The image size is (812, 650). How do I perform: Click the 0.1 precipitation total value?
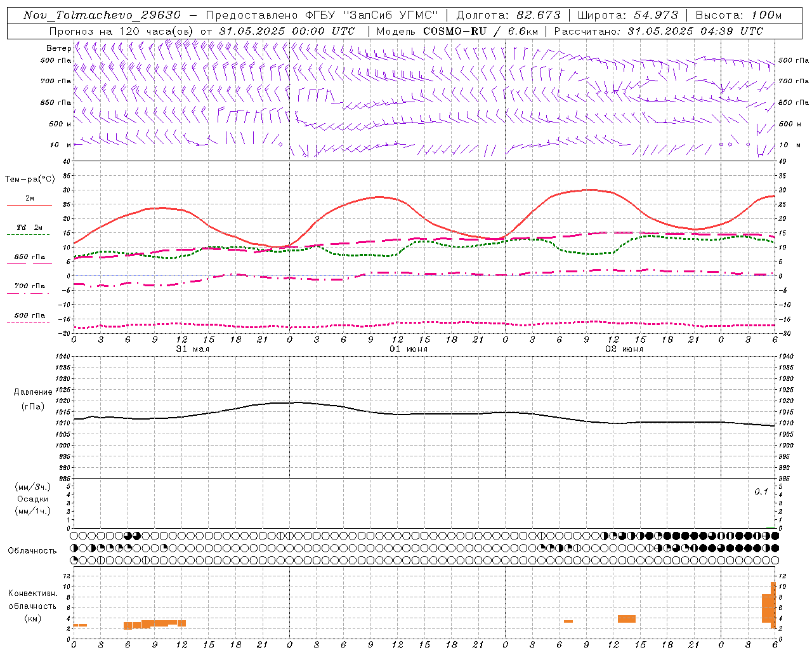click(x=761, y=491)
